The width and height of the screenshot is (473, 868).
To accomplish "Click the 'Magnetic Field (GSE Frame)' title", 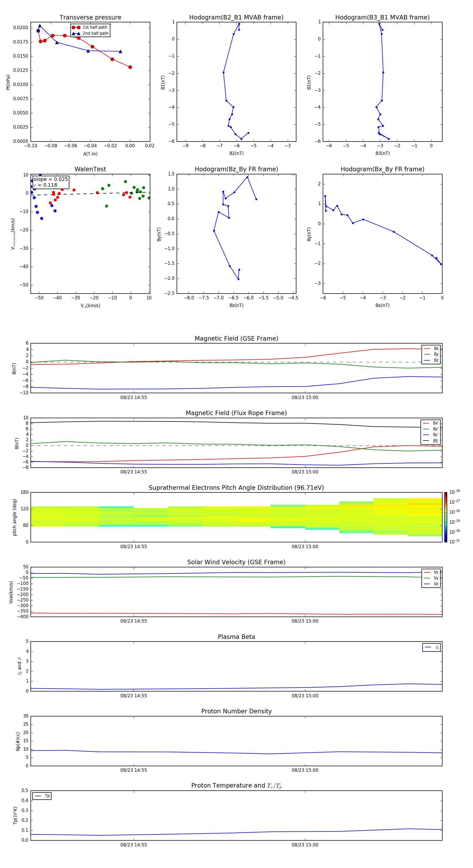I will click(x=236, y=339).
